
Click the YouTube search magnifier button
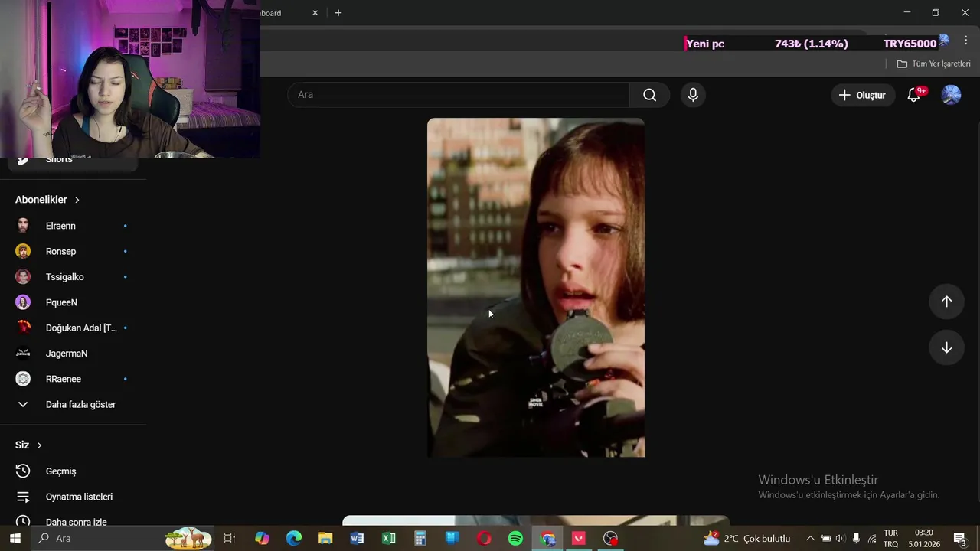[x=649, y=95]
